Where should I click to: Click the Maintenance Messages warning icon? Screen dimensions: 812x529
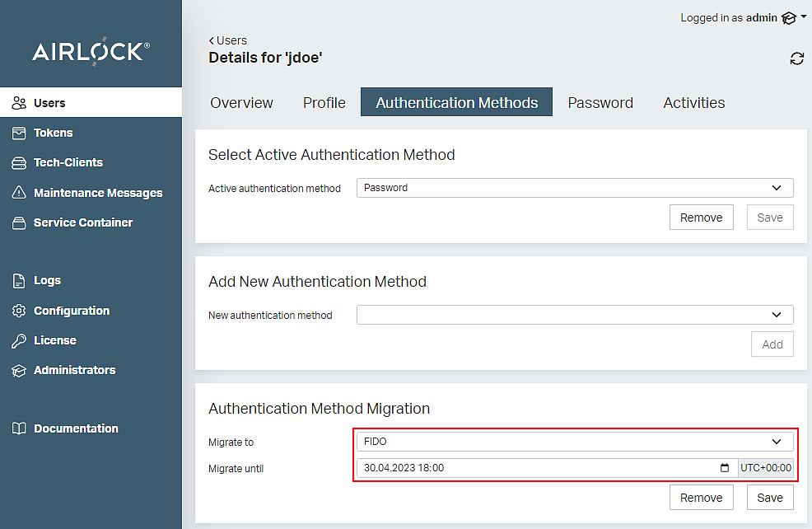(x=19, y=193)
